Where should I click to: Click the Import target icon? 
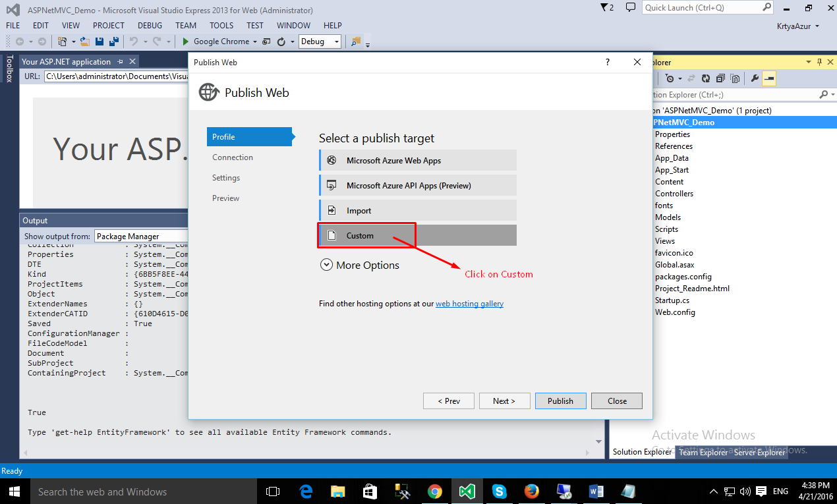(332, 211)
